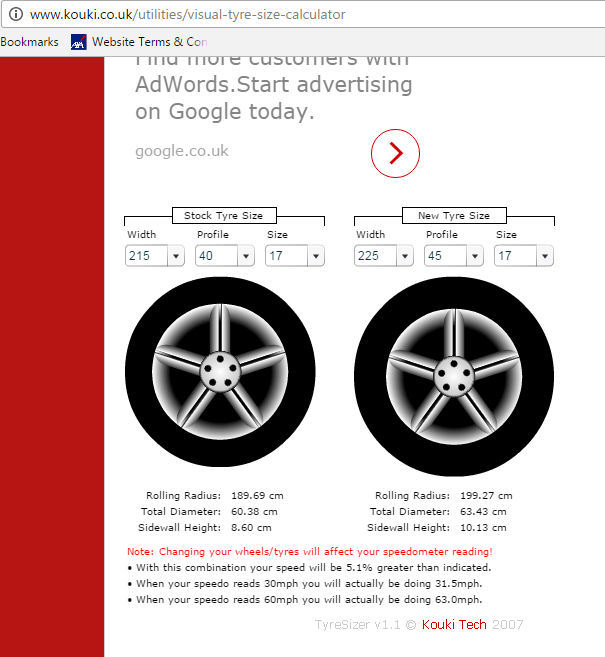Open the stock tyre Profile dropdown
Screen dimensions: 605x657
pos(225,256)
